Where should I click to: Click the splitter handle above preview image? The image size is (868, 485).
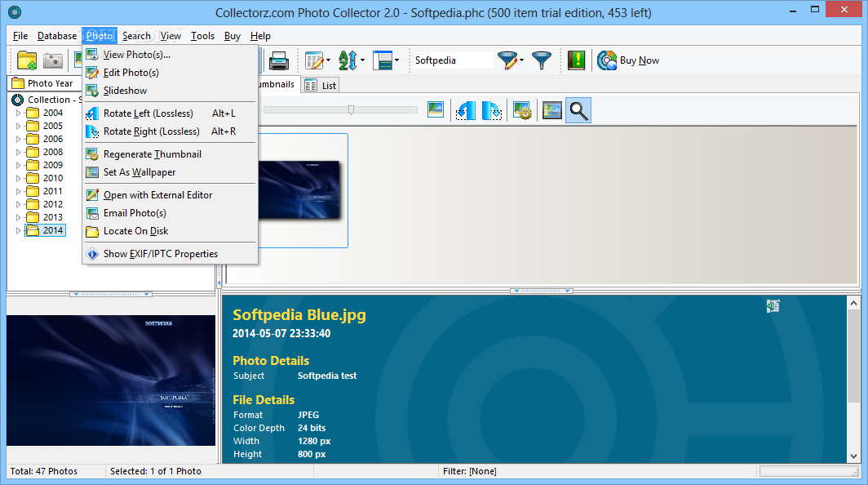point(111,294)
